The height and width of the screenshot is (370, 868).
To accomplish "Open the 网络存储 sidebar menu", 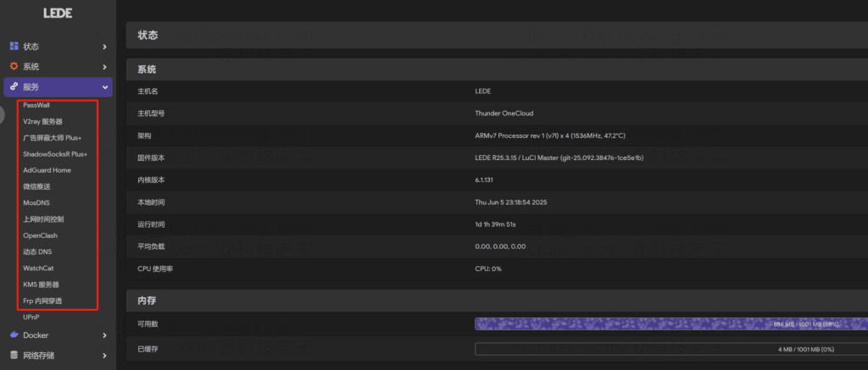I will pyautogui.click(x=58, y=356).
